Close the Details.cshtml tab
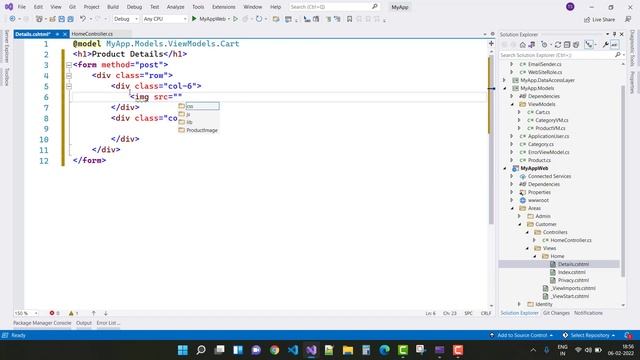Screen dimensions: 640x360 click(64, 34)
